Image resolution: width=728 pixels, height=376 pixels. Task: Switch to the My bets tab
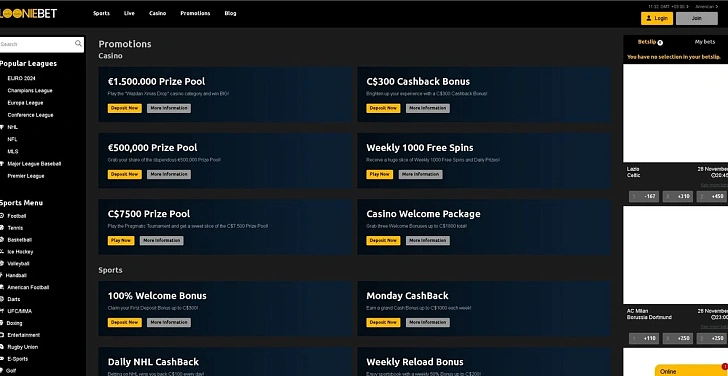pyautogui.click(x=704, y=42)
